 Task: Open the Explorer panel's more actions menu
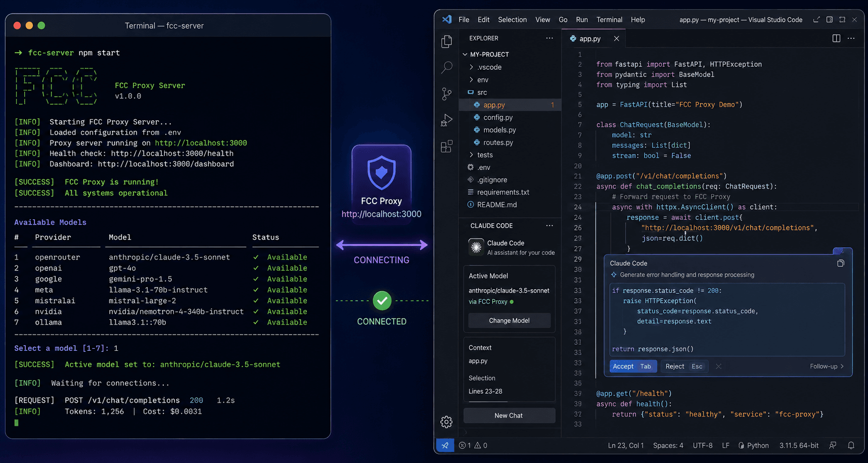tap(550, 38)
